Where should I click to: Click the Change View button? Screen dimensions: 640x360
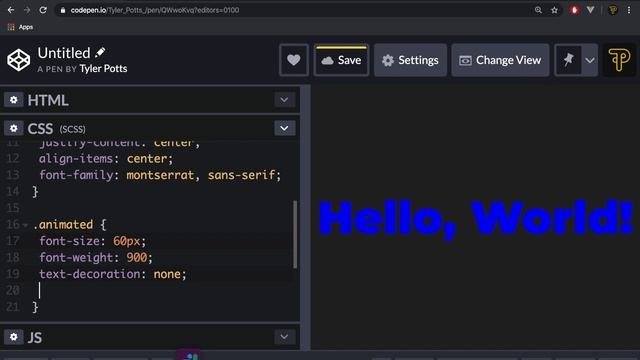pos(500,60)
